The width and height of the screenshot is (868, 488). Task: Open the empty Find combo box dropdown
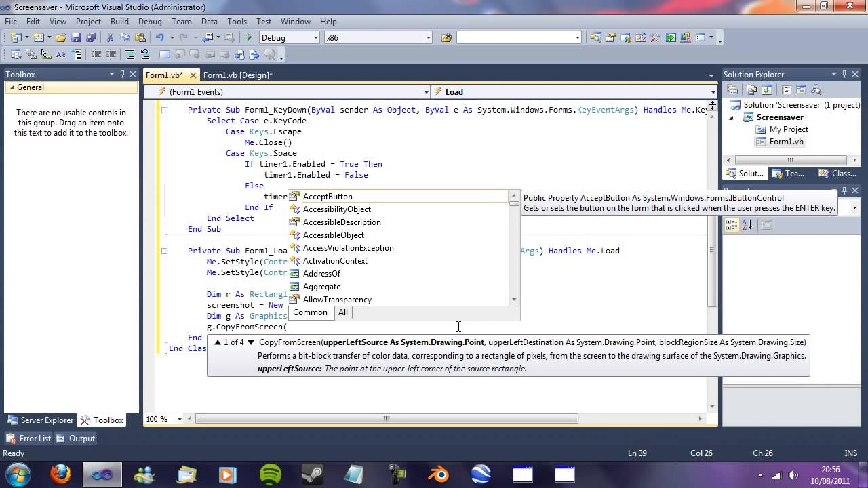(x=578, y=37)
